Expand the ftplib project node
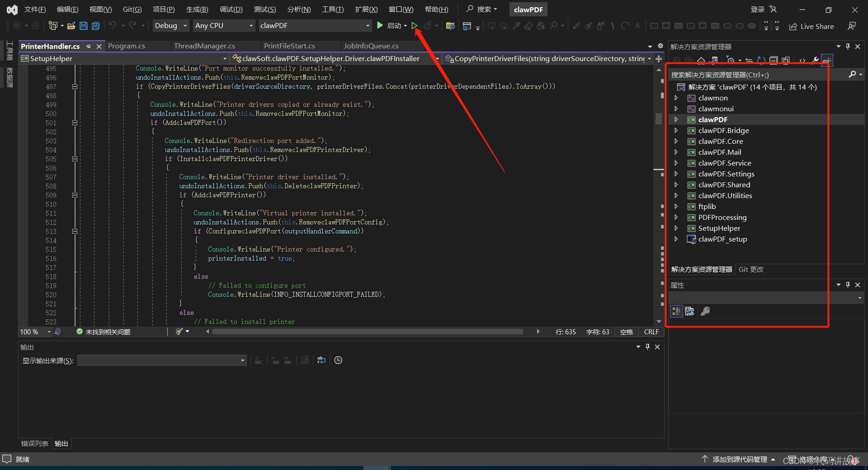This screenshot has height=470, width=868. click(x=676, y=206)
